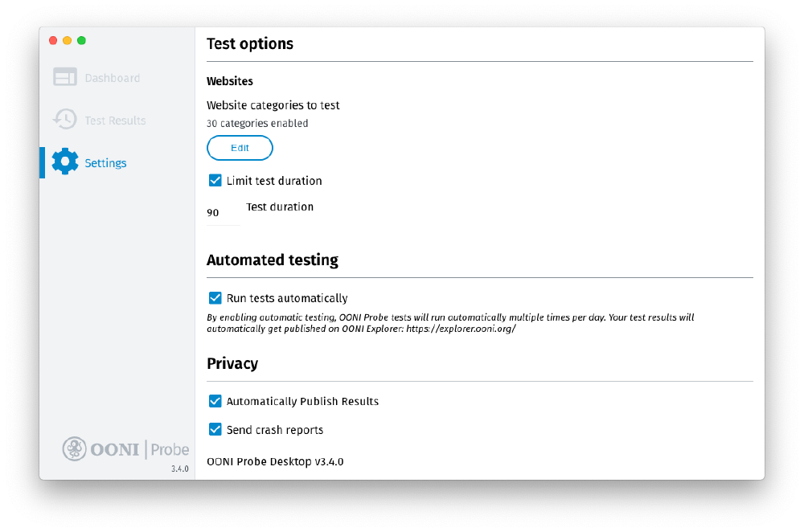Click the Automated testing section heading

pyautogui.click(x=273, y=260)
